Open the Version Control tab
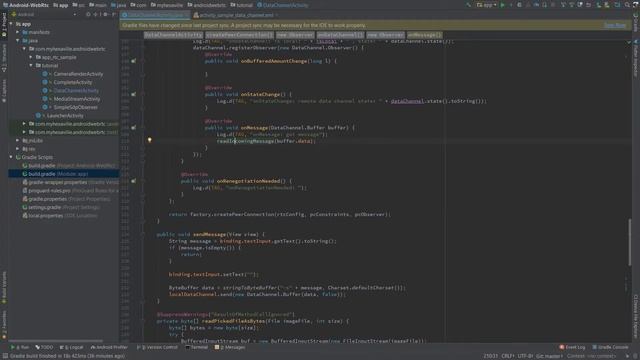Image resolution: width=640 pixels, height=360 pixels. pyautogui.click(x=157, y=347)
